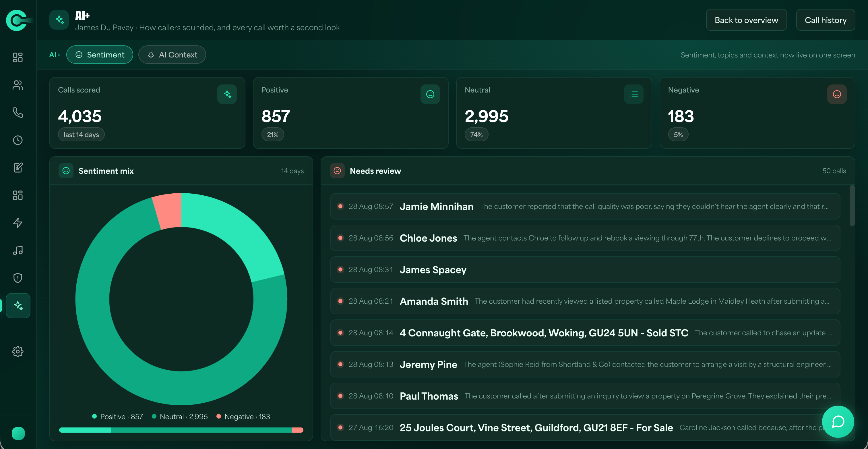Switch to the AI Context tab
The image size is (868, 449).
click(172, 55)
